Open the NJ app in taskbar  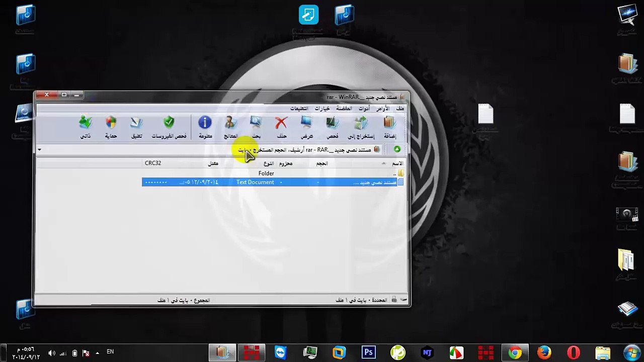click(x=427, y=352)
